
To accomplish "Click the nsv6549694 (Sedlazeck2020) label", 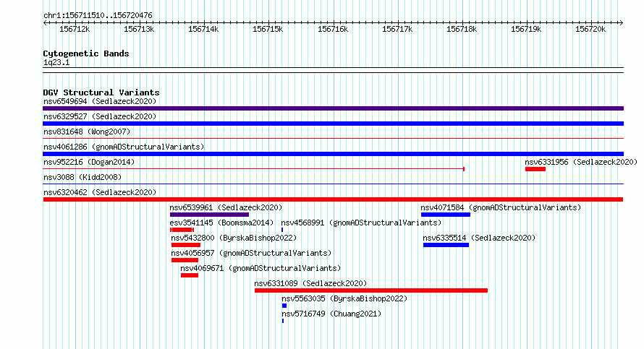I will click(x=100, y=101).
